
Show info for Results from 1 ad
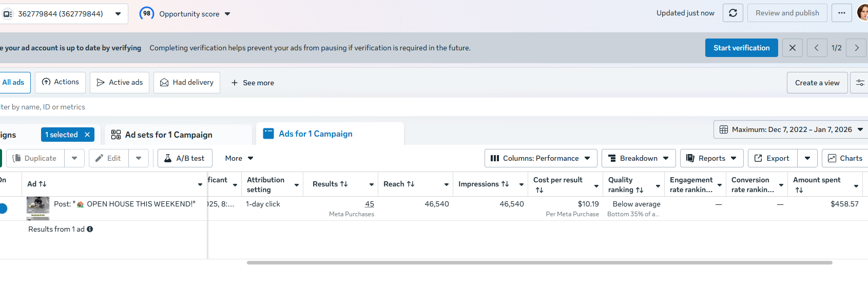(x=90, y=229)
